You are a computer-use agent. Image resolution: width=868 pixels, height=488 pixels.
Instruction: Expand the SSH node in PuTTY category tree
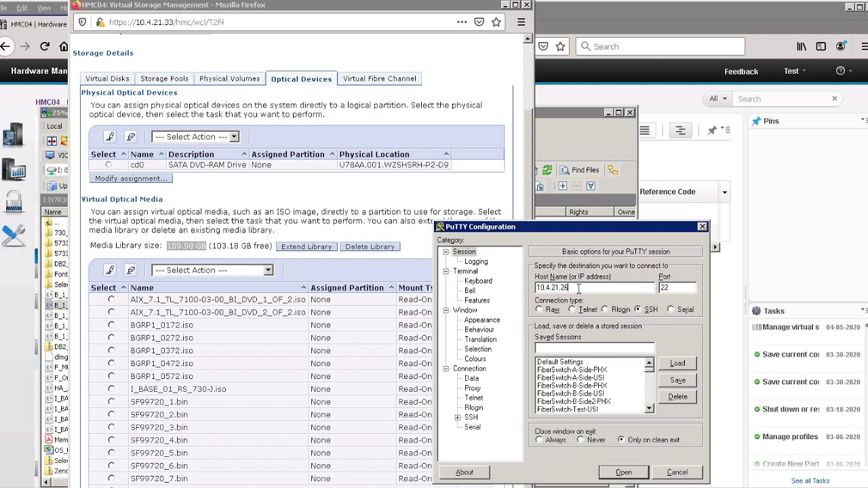point(458,418)
